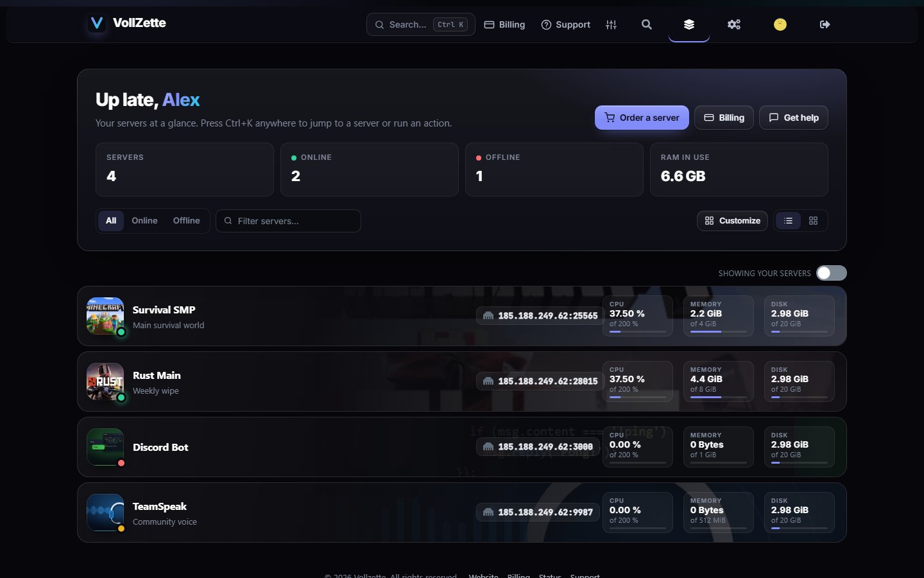Open the gears admin settings icon
This screenshot has height=578, width=924.
[734, 24]
